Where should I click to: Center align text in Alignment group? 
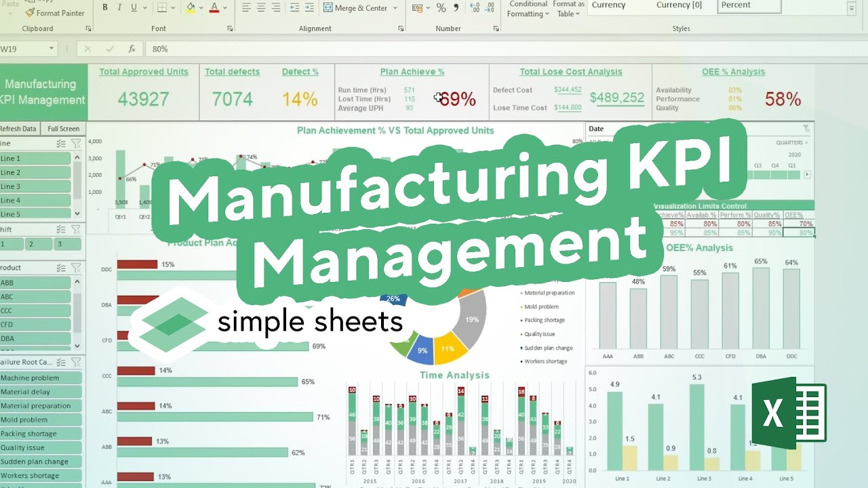pyautogui.click(x=261, y=8)
